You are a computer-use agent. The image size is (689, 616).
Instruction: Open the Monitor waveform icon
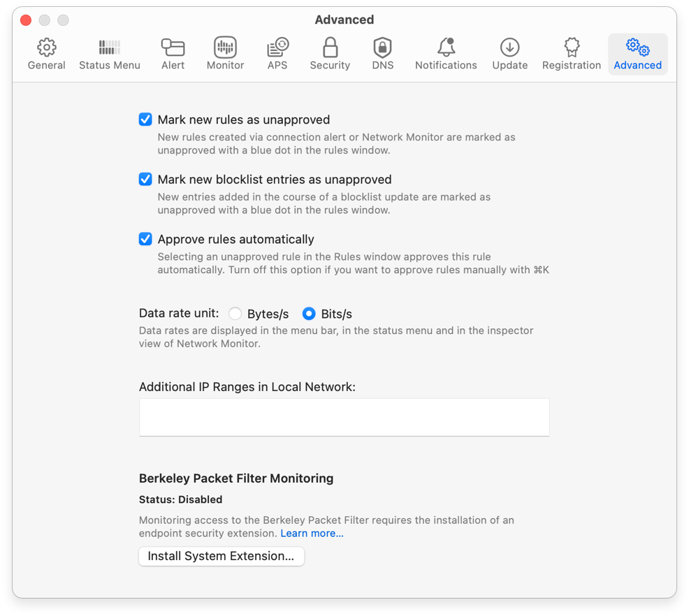225,47
